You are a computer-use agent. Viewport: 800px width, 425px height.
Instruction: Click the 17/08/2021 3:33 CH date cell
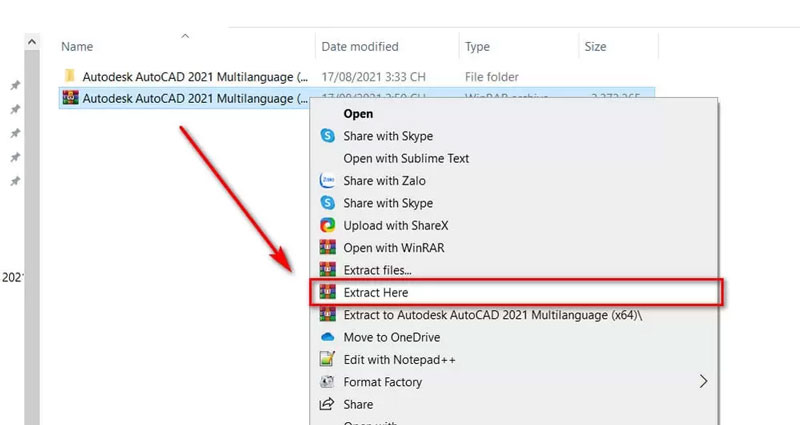[x=373, y=77]
